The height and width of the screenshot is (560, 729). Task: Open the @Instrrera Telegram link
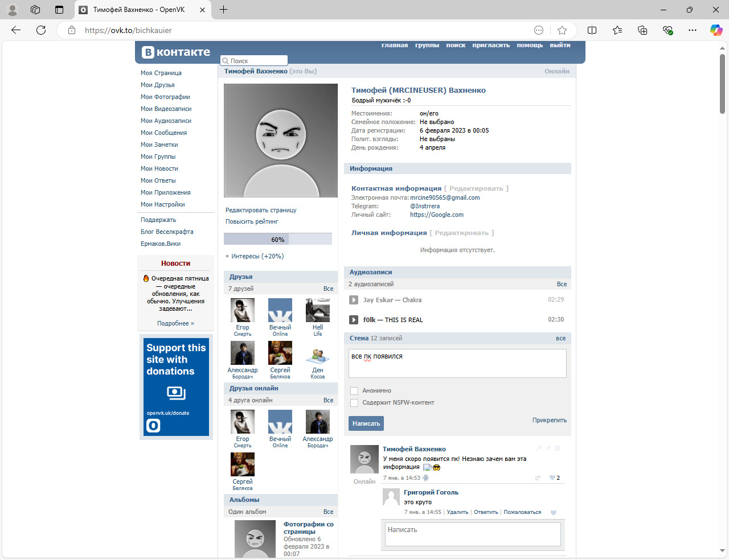click(x=425, y=206)
